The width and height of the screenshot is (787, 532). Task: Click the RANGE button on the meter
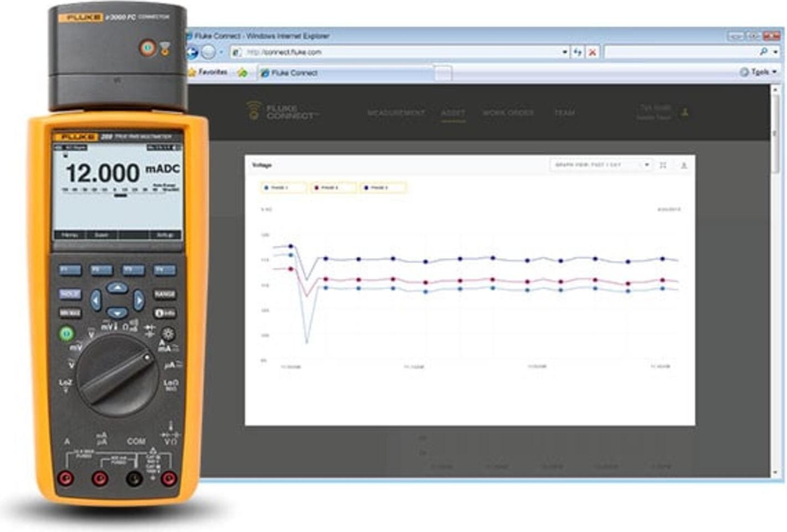coord(165,294)
